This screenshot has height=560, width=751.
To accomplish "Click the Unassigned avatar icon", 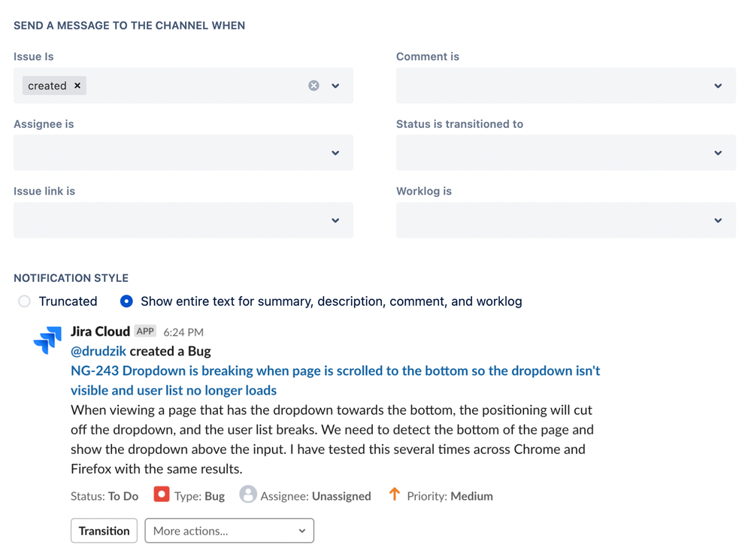I will 248,495.
